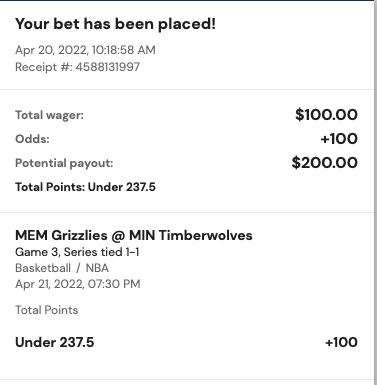Click the right edge scrollbar track
The height and width of the screenshot is (385, 377).
tap(375, 193)
